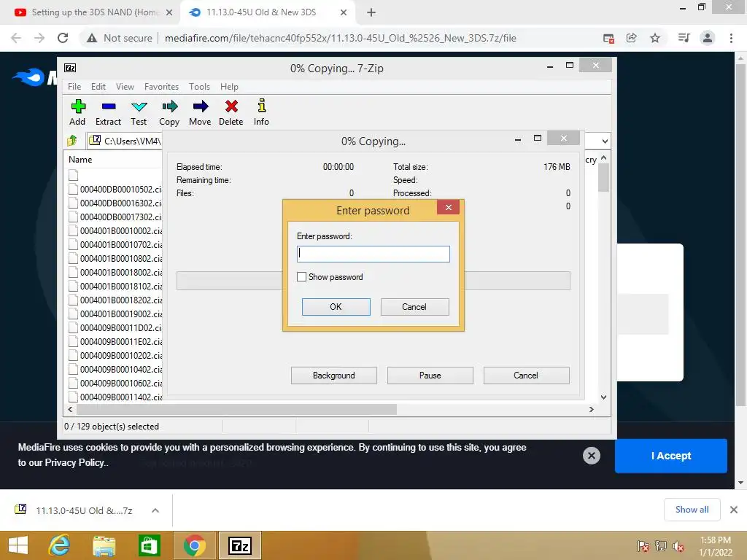Launch Internet Explorer from taskbar
747x560 pixels.
(x=60, y=545)
